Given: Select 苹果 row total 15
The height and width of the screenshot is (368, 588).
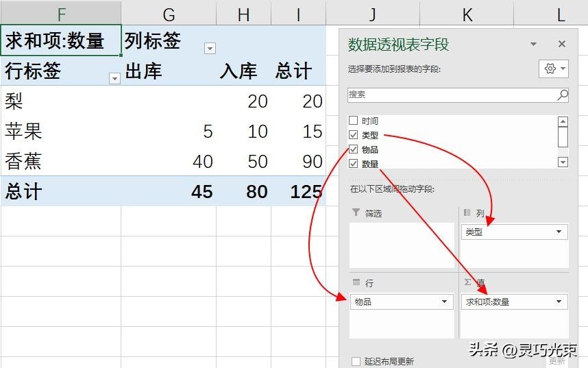Looking at the screenshot, I should coord(299,132).
